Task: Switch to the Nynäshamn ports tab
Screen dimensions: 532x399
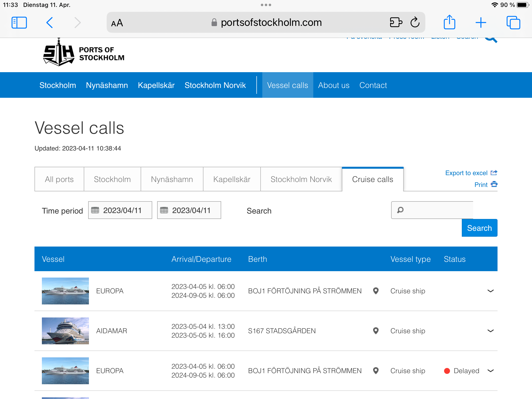Action: pos(172,179)
